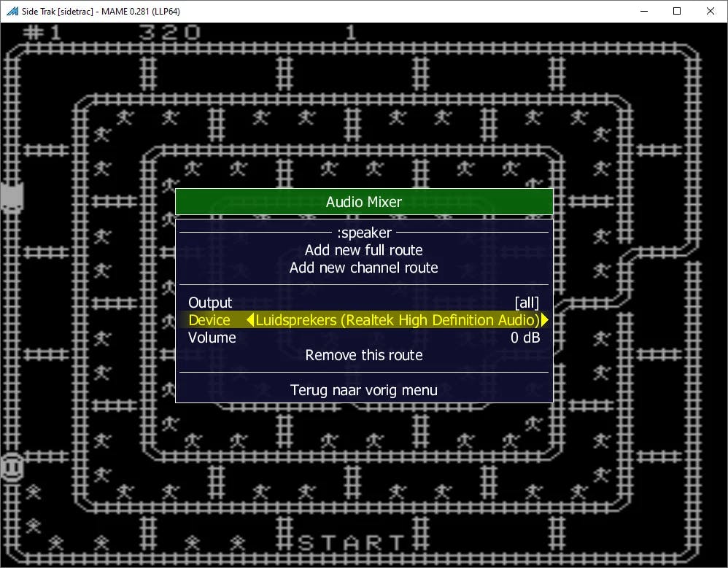Screen dimensions: 728x568
Task: Select Add new full route
Action: point(364,250)
